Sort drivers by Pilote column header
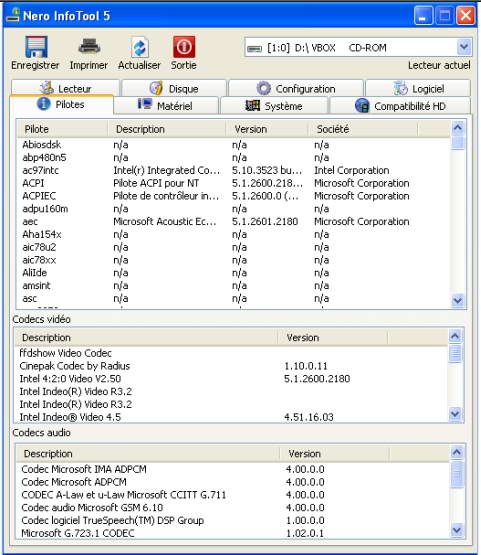Viewport: 481px width, 555px height. point(62,129)
